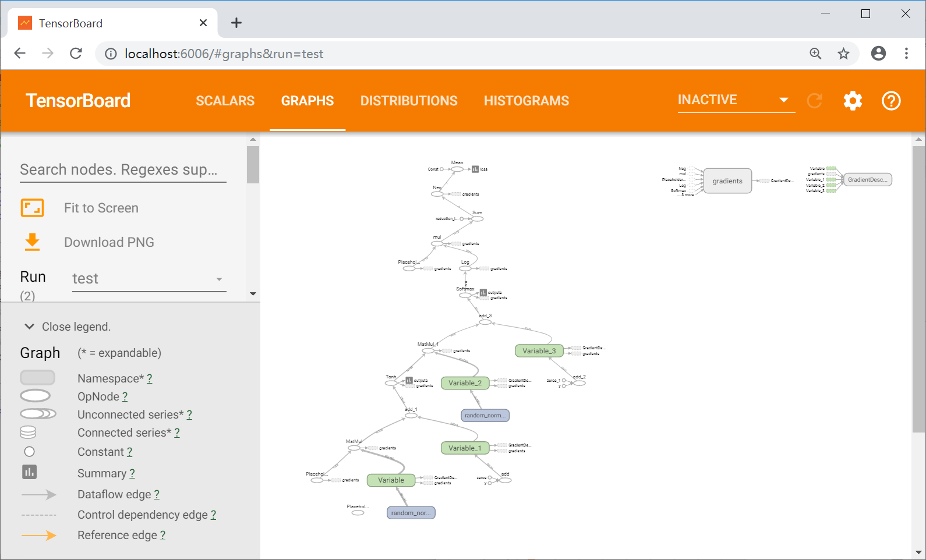This screenshot has height=560, width=926.
Task: Collapse the legend with Close legend chevron
Action: coord(29,327)
